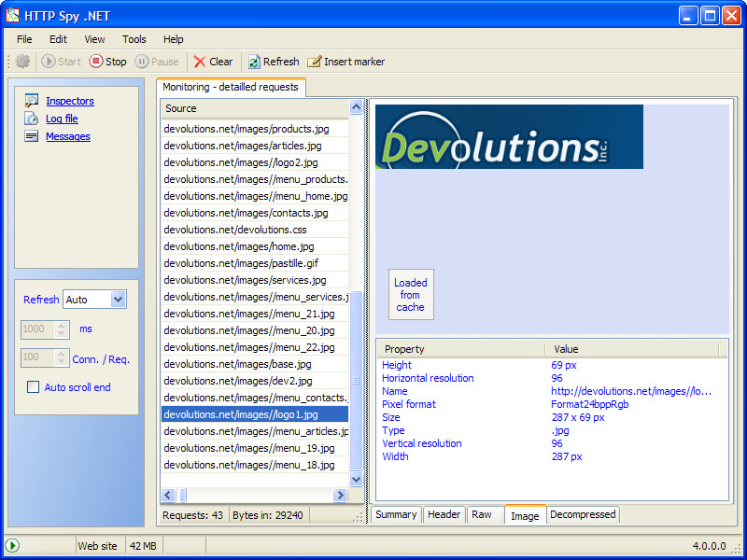Click the horizontal scroll right arrow
This screenshot has width=747, height=560.
[x=340, y=496]
